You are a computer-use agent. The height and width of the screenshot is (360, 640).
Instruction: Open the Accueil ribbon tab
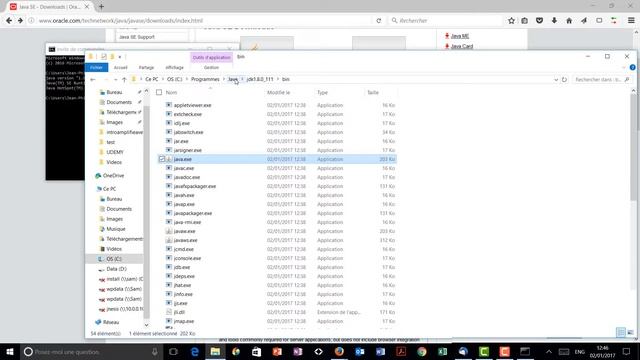(120, 67)
